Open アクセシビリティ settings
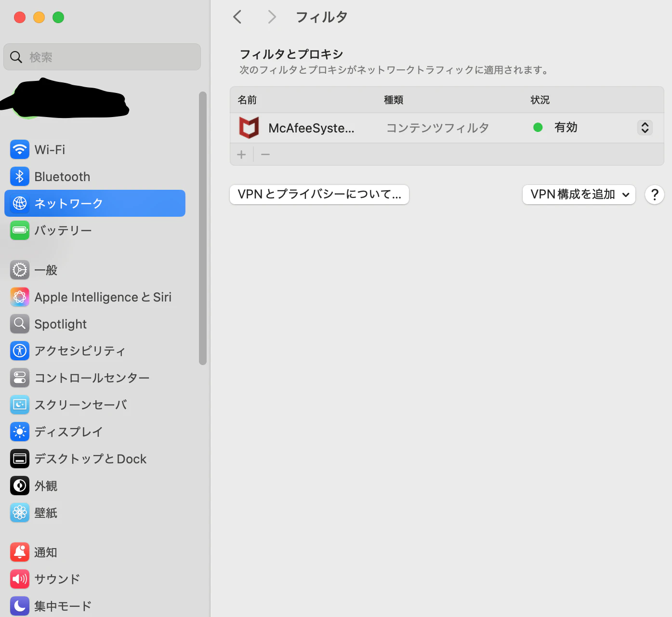Screen dimensions: 672x617 click(80, 351)
